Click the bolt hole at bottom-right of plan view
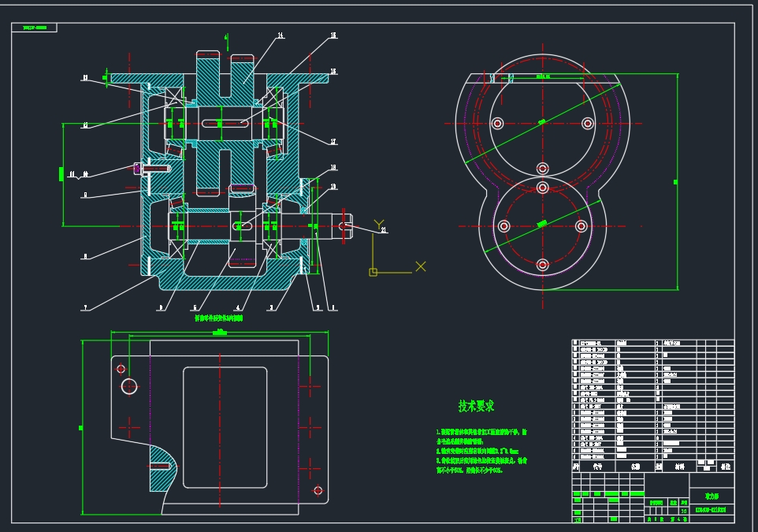758x532 pixels. pos(318,491)
